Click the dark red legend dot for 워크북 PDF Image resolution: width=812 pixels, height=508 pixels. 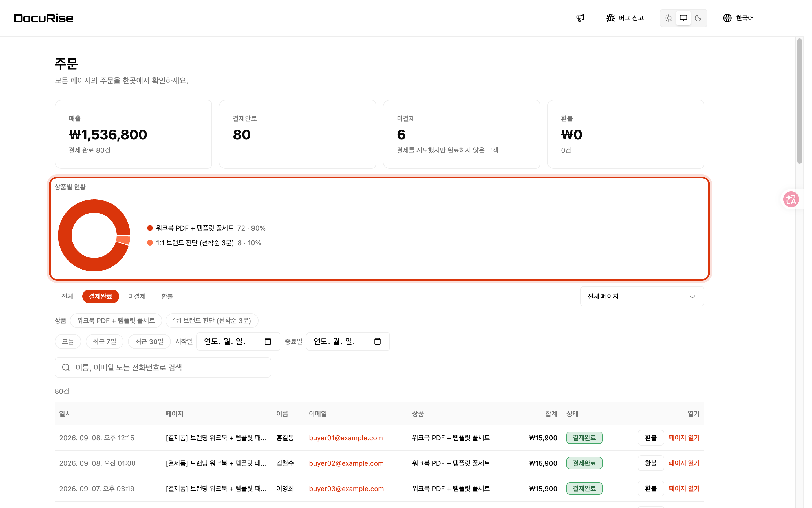point(150,228)
